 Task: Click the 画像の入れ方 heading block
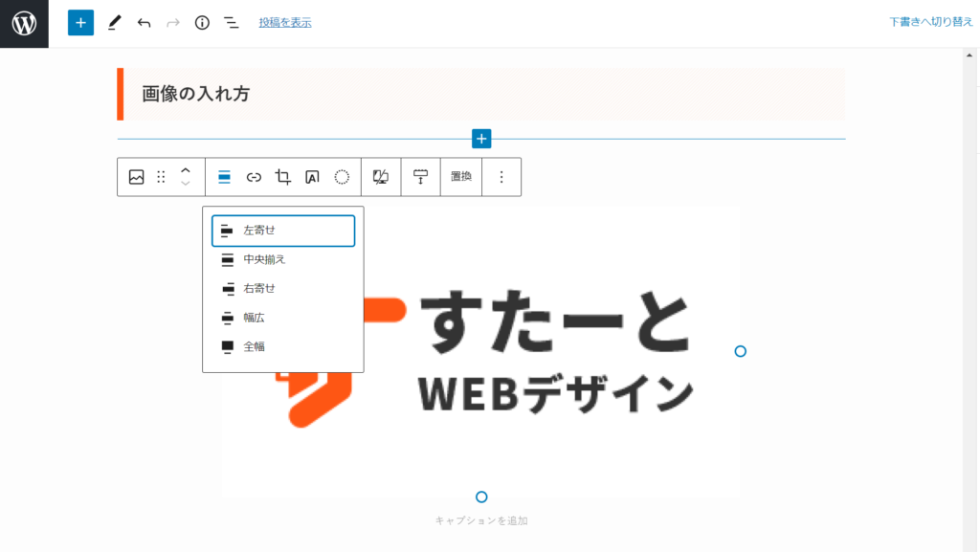481,94
